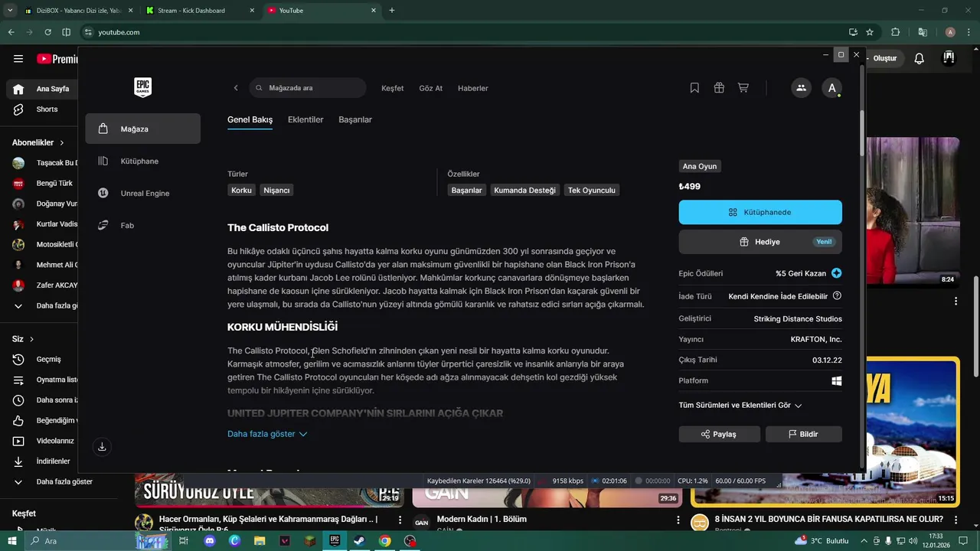Image resolution: width=980 pixels, height=551 pixels.
Task: Click the Hediye gift button
Action: coord(760,242)
